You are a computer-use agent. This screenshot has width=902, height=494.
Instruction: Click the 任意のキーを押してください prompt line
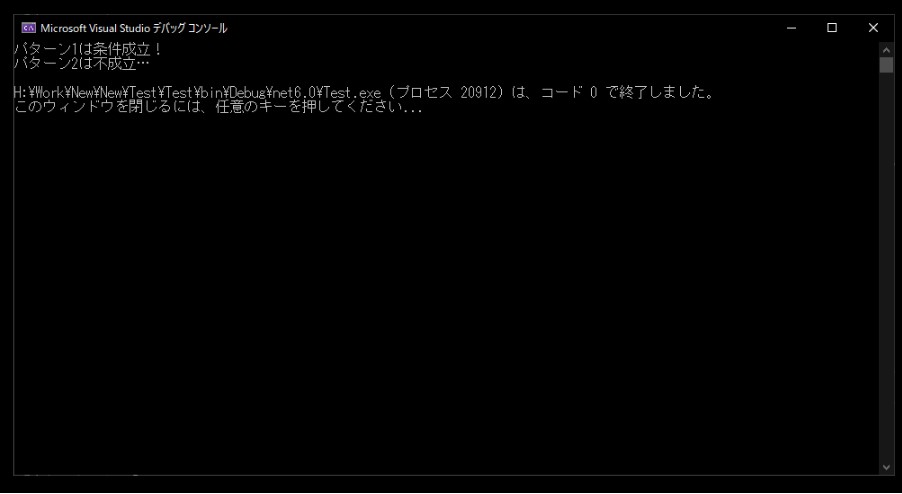click(x=219, y=107)
